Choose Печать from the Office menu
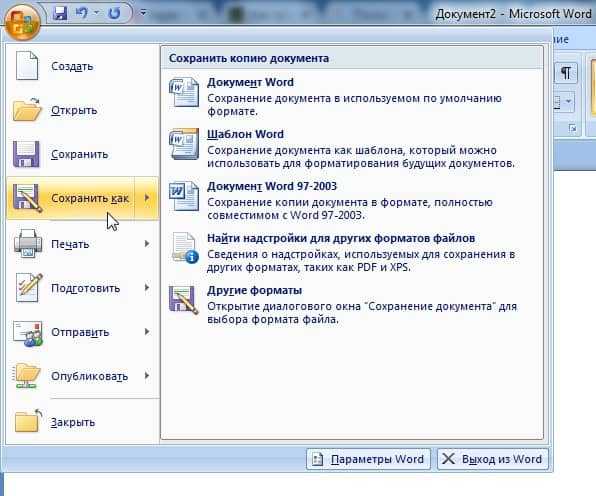 coord(83,244)
